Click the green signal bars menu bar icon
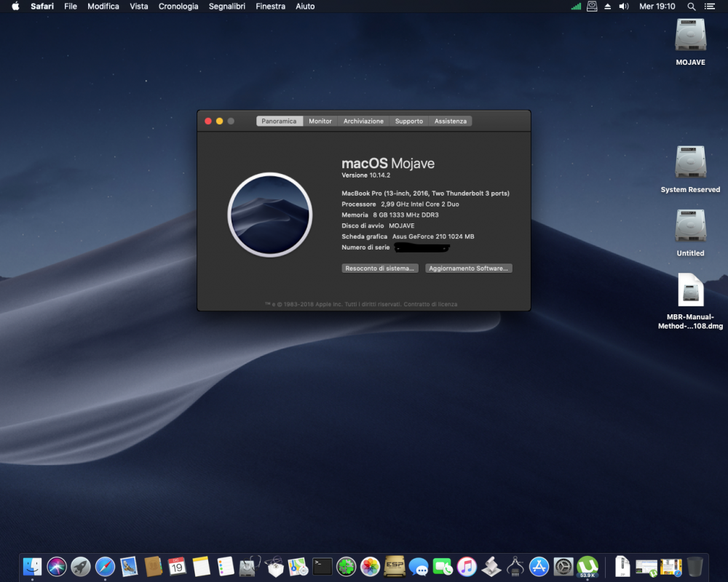 click(x=576, y=6)
